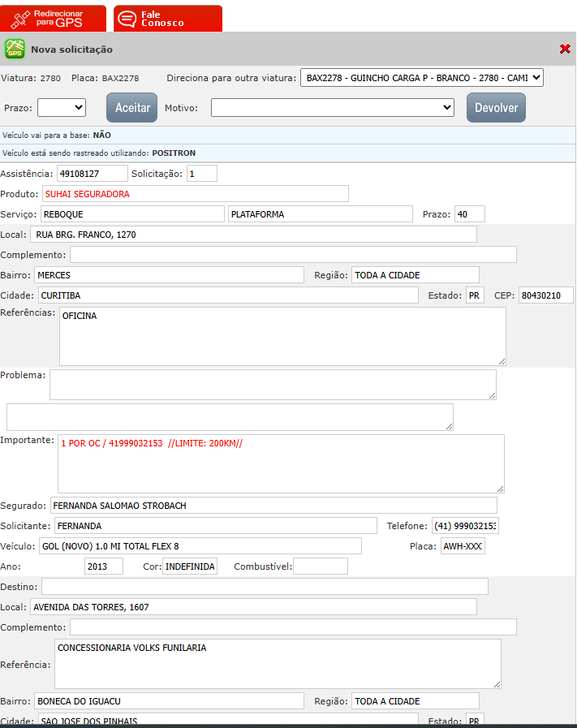Click inside the Referências text area with OFICINA

click(282, 336)
